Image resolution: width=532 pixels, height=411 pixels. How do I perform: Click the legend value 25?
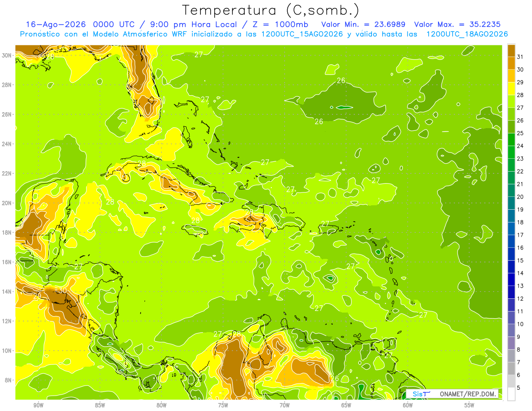point(520,133)
